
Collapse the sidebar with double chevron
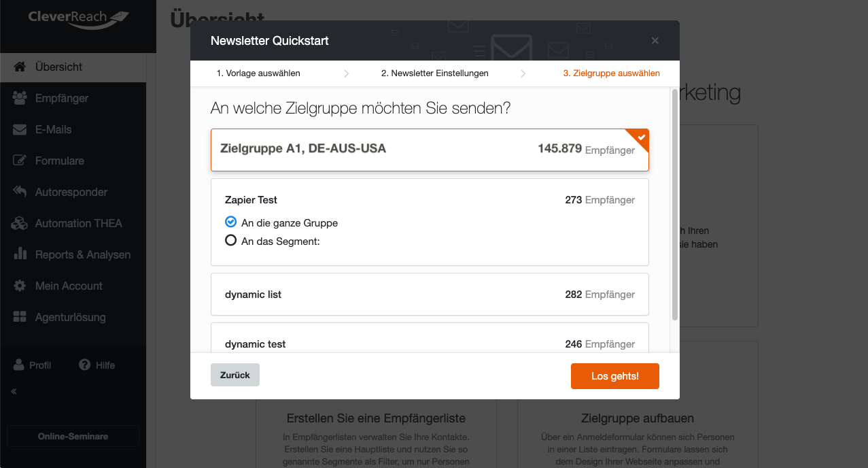pyautogui.click(x=14, y=392)
